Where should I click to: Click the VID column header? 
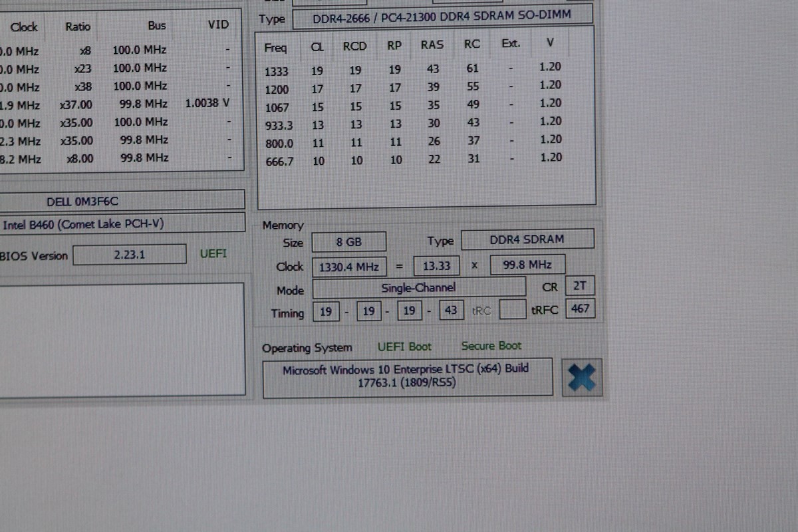coord(218,25)
